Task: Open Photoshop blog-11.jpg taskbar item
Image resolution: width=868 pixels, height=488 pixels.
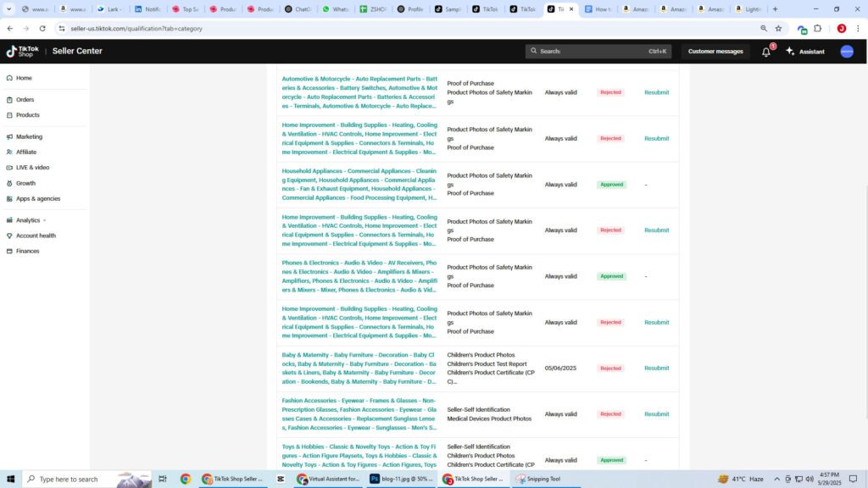Action: coord(401,480)
